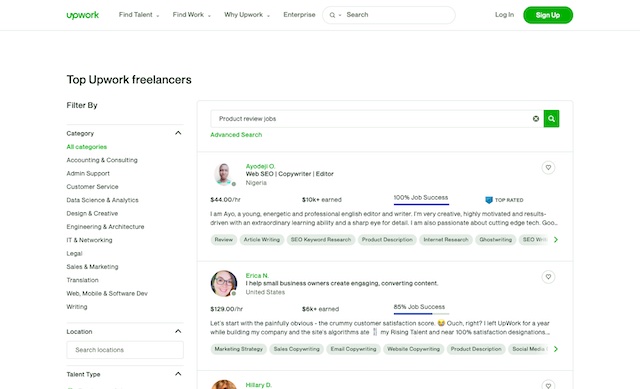Collapse the Category filter section
The height and width of the screenshot is (389, 640).
pyautogui.click(x=178, y=133)
